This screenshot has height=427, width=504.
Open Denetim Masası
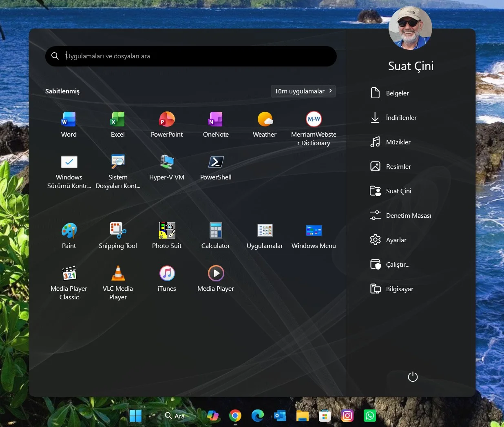(x=401, y=215)
